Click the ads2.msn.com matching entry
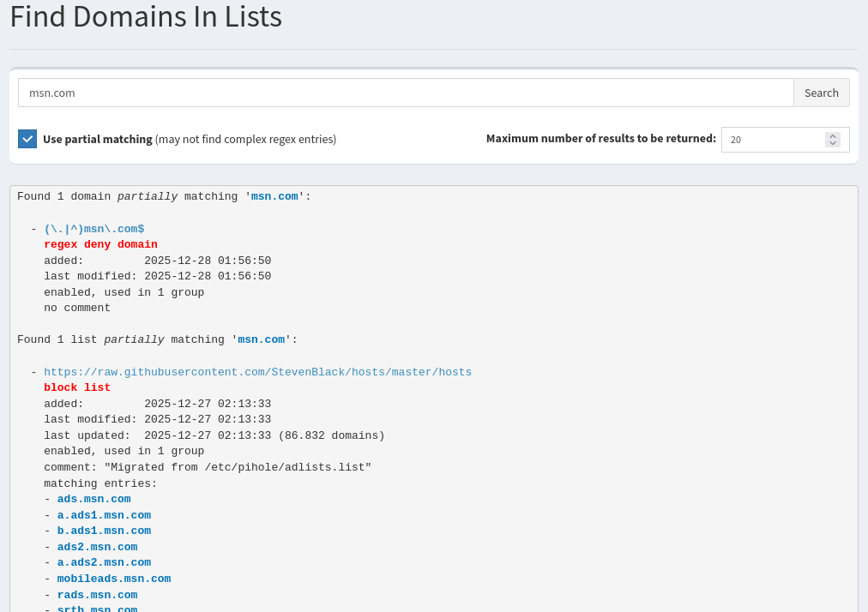868x612 pixels. [97, 547]
